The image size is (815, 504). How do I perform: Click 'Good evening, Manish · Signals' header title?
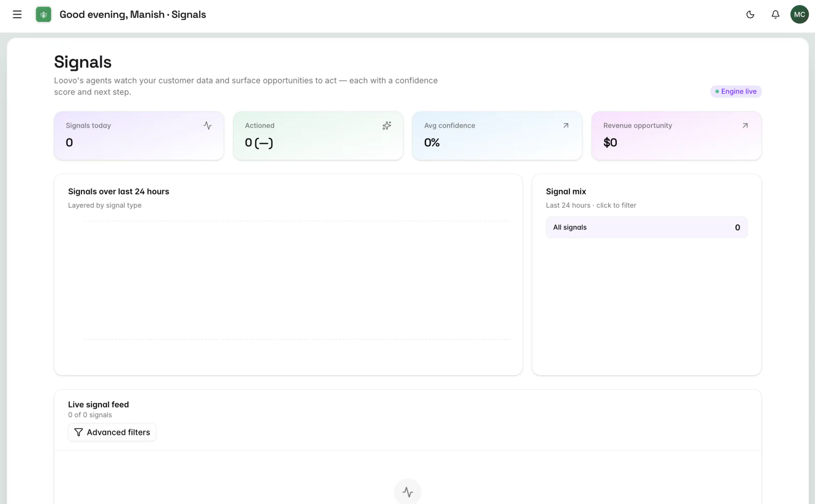click(x=133, y=15)
